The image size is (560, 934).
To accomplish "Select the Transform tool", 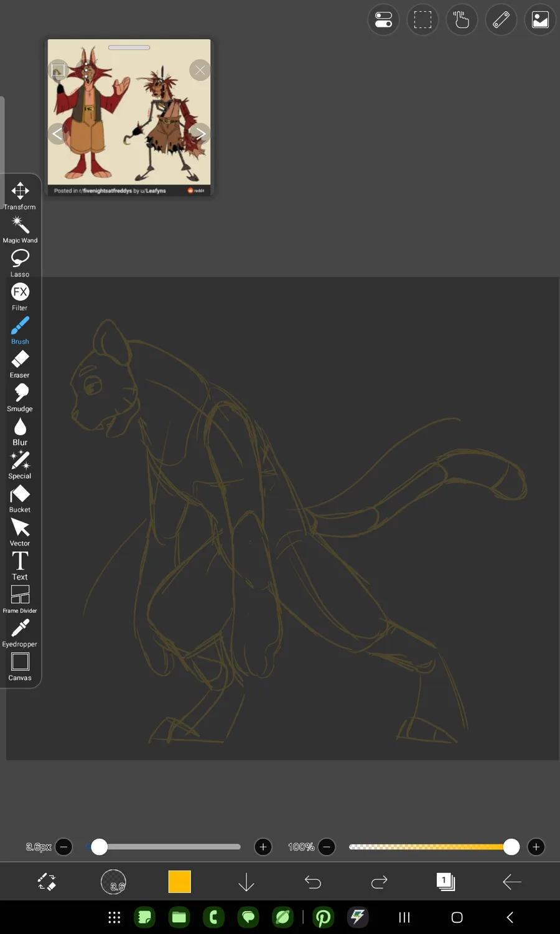I will tap(20, 196).
